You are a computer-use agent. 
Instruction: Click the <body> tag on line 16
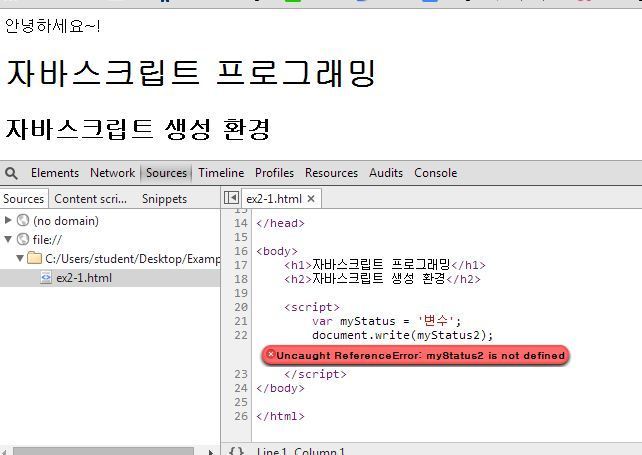pos(277,251)
